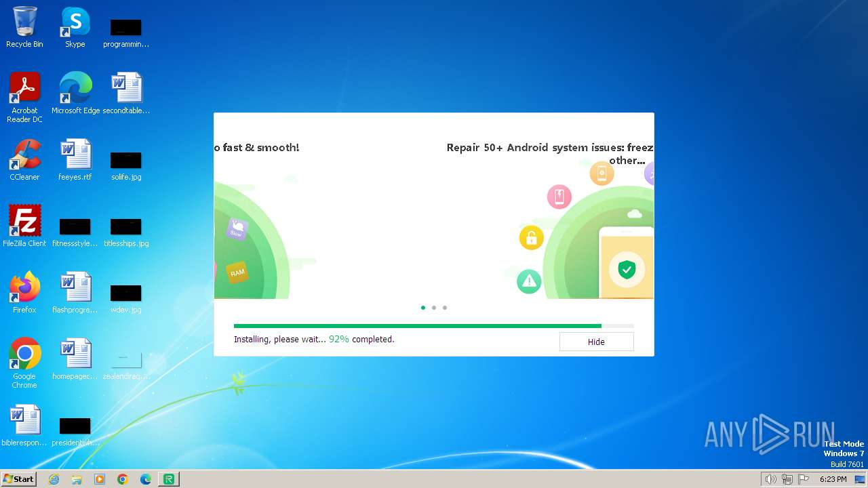Select the second carousel dot indicator
The height and width of the screenshot is (488, 868).
[x=434, y=308]
